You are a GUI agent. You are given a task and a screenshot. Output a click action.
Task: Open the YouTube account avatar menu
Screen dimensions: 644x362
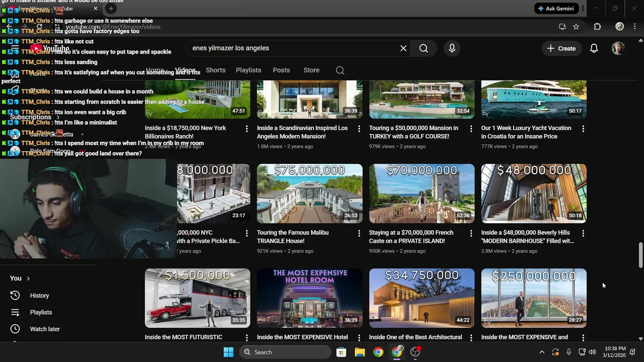pyautogui.click(x=618, y=48)
